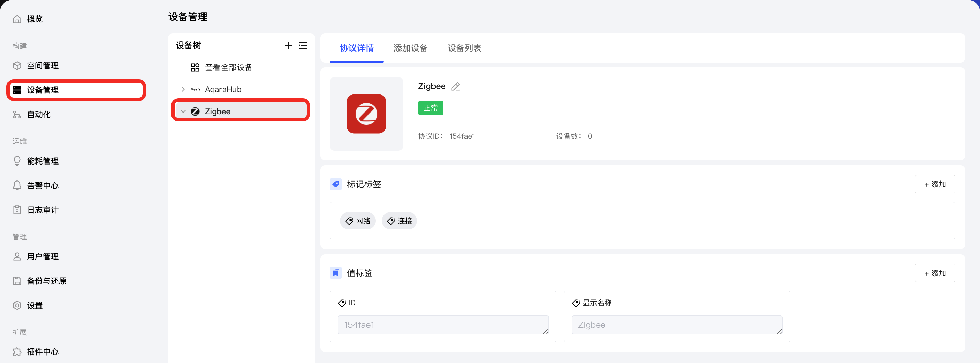This screenshot has width=980, height=363.
Task: Click the Zigbee logo icon in tree
Action: point(195,111)
